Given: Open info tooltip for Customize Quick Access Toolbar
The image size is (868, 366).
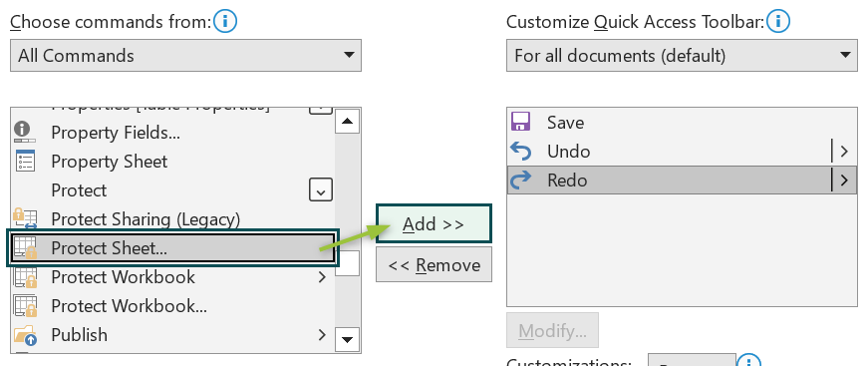Looking at the screenshot, I should click(x=778, y=22).
